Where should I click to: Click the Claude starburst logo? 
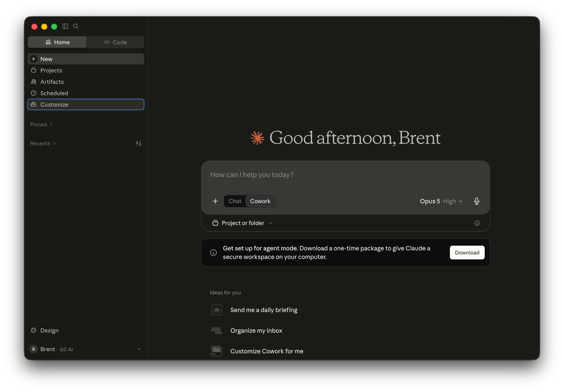(x=257, y=138)
